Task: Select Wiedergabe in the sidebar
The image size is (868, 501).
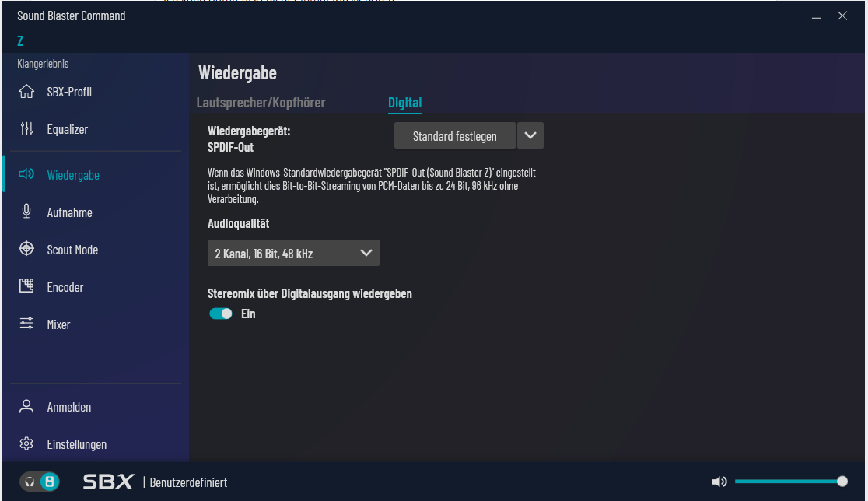Action: 73,175
